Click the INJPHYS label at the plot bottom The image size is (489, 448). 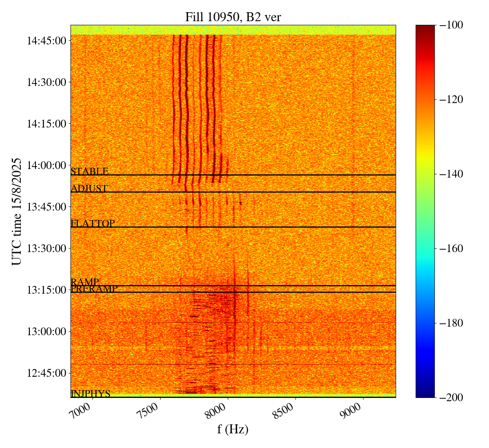click(90, 393)
